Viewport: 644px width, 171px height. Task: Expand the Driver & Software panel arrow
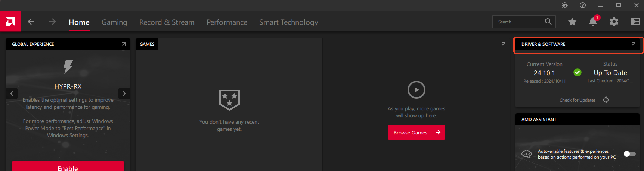point(634,44)
